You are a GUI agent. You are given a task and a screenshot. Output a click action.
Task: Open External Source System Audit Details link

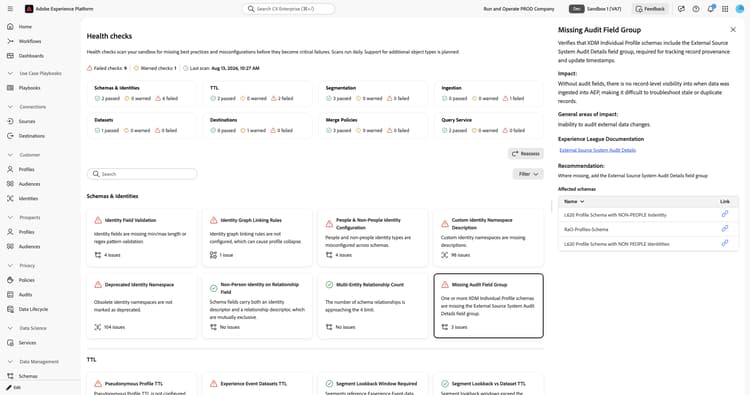point(597,150)
